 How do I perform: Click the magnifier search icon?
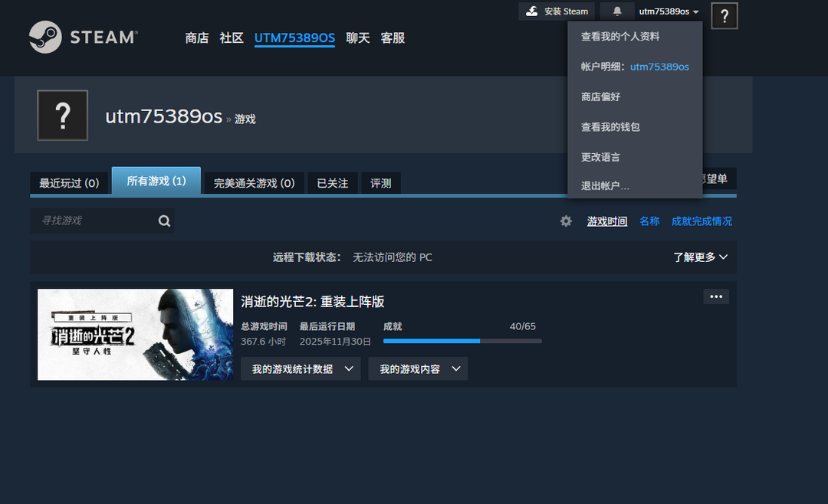coord(164,221)
